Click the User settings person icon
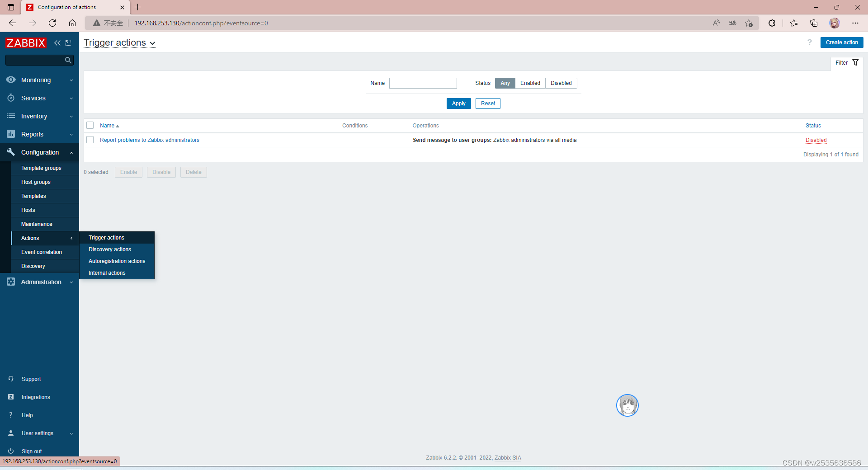The width and height of the screenshot is (868, 470). point(11,433)
